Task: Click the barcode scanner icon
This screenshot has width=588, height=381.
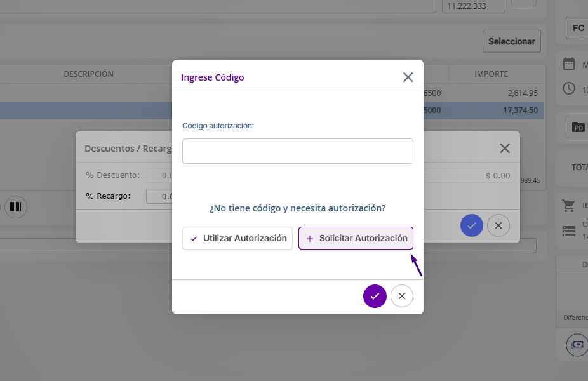Action: 16,207
